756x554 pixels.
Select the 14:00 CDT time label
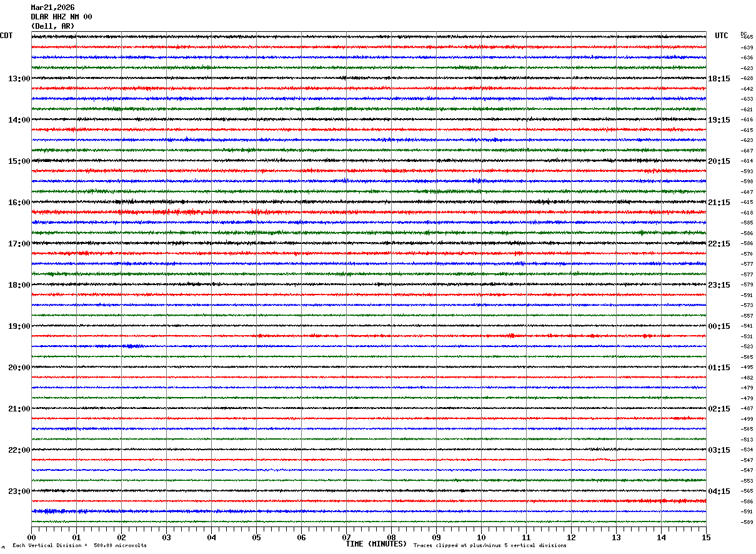[19, 120]
